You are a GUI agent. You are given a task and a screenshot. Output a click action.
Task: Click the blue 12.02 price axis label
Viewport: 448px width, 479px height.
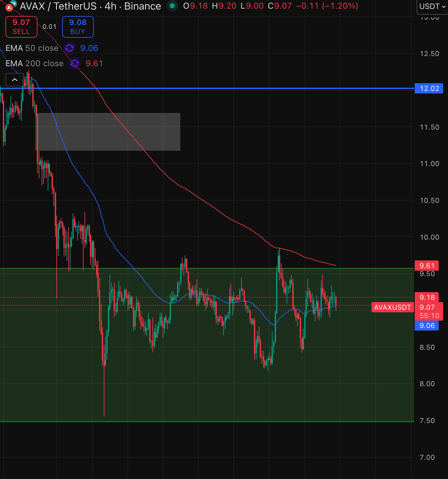pyautogui.click(x=429, y=88)
